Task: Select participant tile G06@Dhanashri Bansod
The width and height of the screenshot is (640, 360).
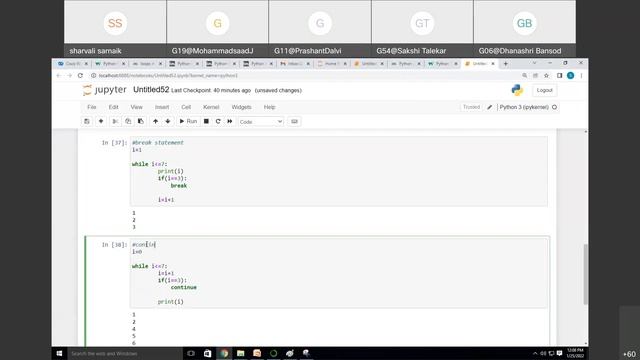Action: click(x=524, y=29)
